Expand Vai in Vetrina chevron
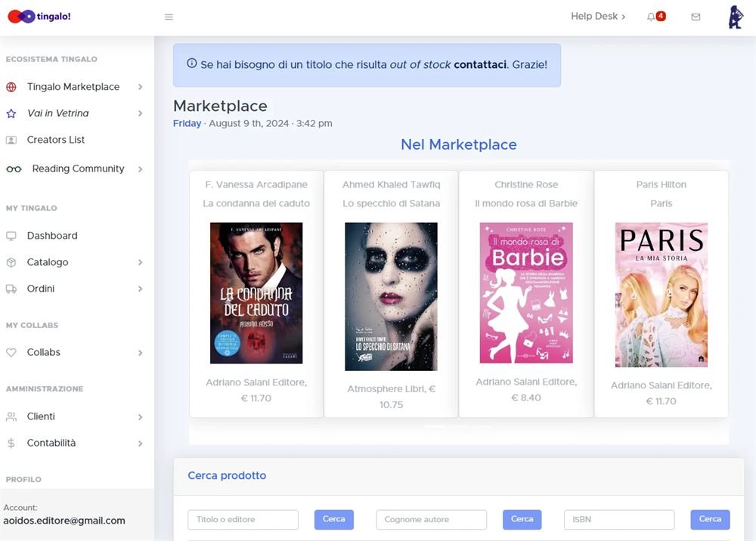 (141, 113)
